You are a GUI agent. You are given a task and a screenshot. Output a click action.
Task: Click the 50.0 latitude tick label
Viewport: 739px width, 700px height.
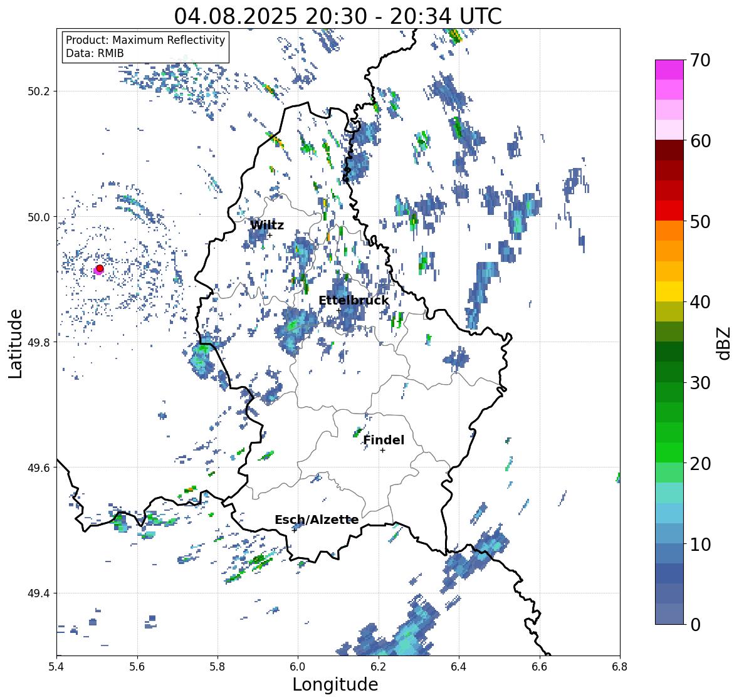pyautogui.click(x=39, y=217)
